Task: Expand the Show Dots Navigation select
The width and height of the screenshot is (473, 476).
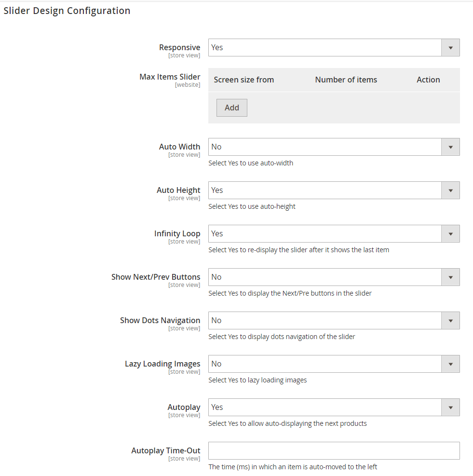Action: click(325, 321)
